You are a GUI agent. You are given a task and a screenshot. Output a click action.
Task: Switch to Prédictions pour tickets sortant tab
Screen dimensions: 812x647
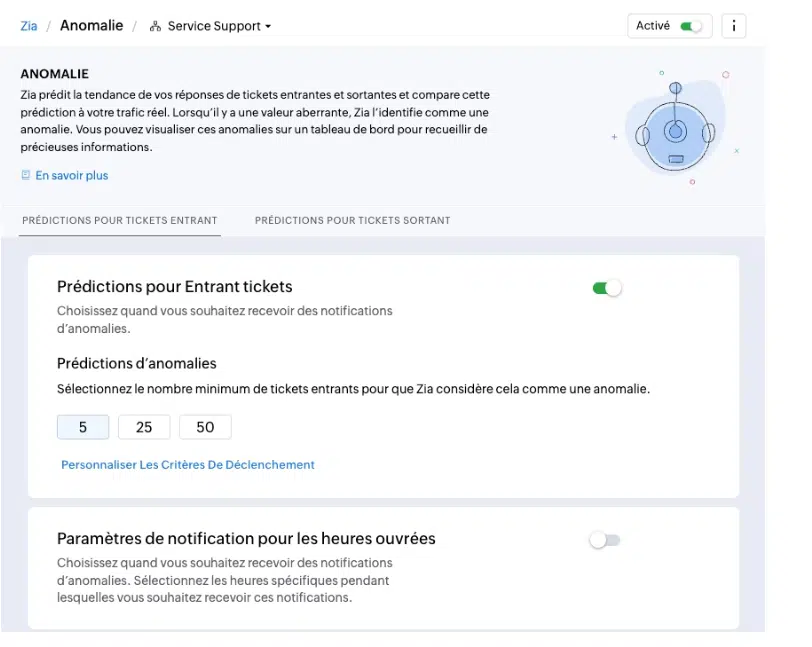pos(352,220)
